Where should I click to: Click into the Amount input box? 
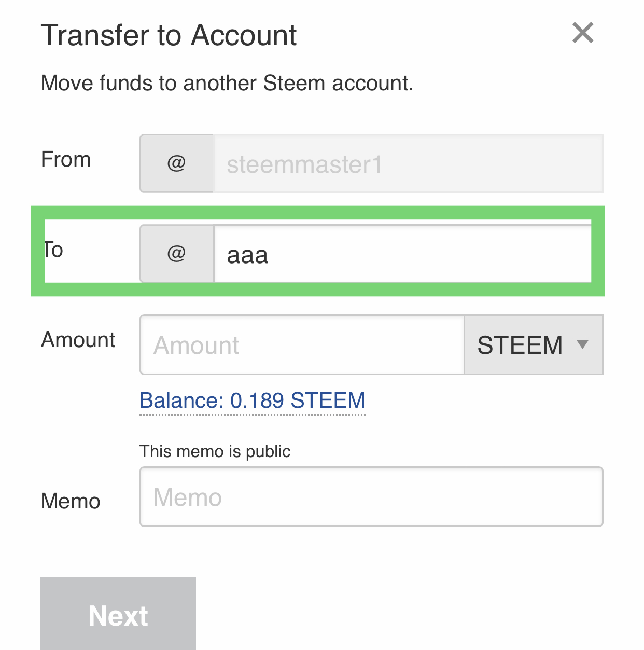point(302,344)
